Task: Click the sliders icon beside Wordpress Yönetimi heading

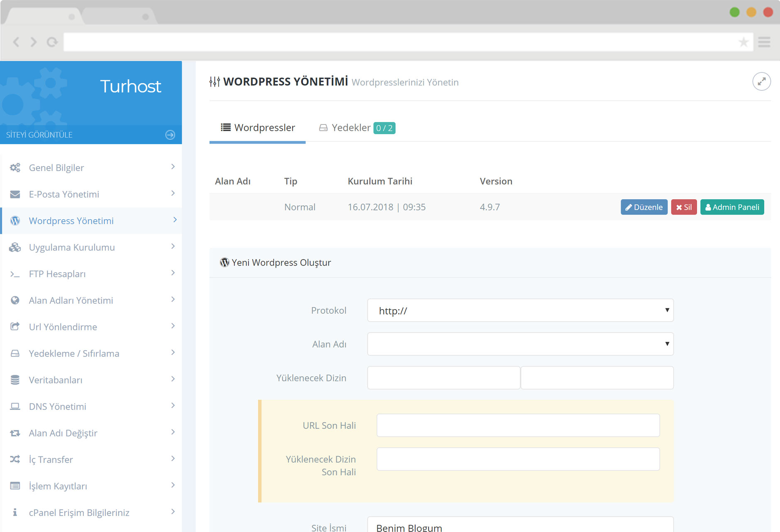Action: tap(214, 82)
